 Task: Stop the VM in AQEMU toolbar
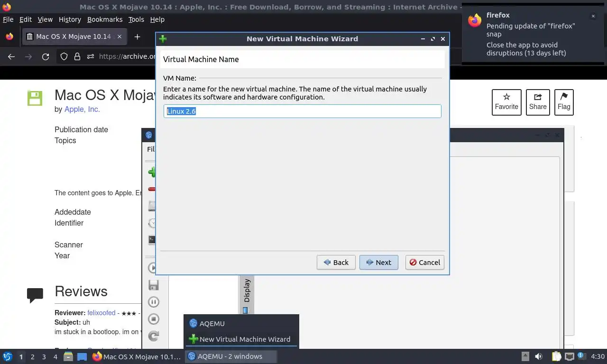(x=153, y=319)
